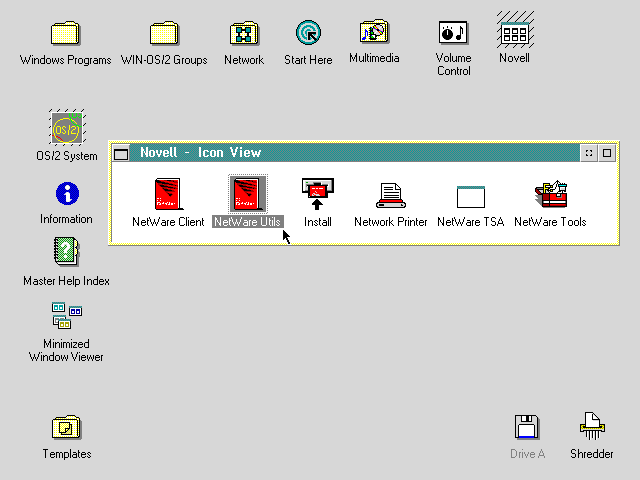This screenshot has height=480, width=640.
Task: Open the Novell window system menu
Action: point(121,153)
